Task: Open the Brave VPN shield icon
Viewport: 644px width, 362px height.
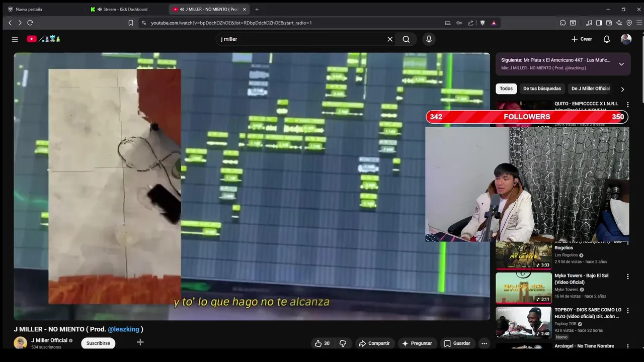Action: pos(629,23)
